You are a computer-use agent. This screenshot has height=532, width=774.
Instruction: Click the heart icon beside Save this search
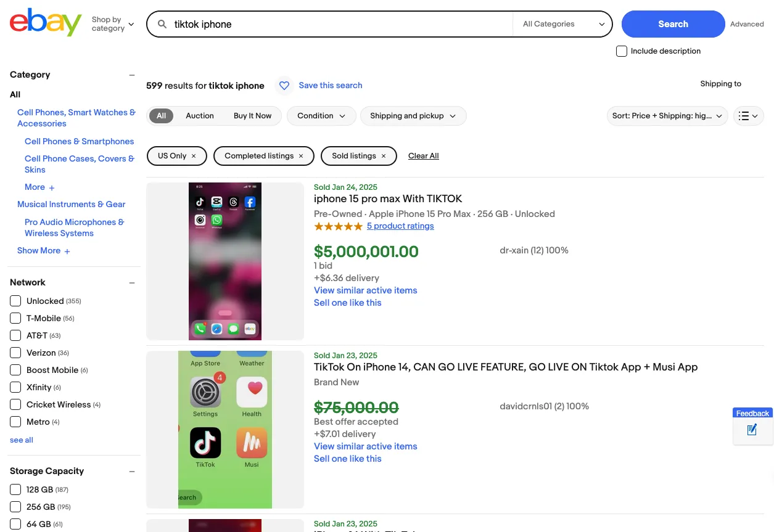tap(284, 86)
